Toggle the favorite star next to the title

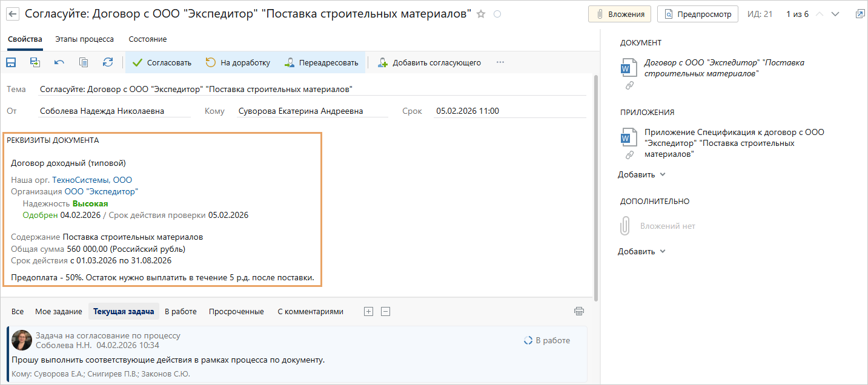pyautogui.click(x=481, y=14)
